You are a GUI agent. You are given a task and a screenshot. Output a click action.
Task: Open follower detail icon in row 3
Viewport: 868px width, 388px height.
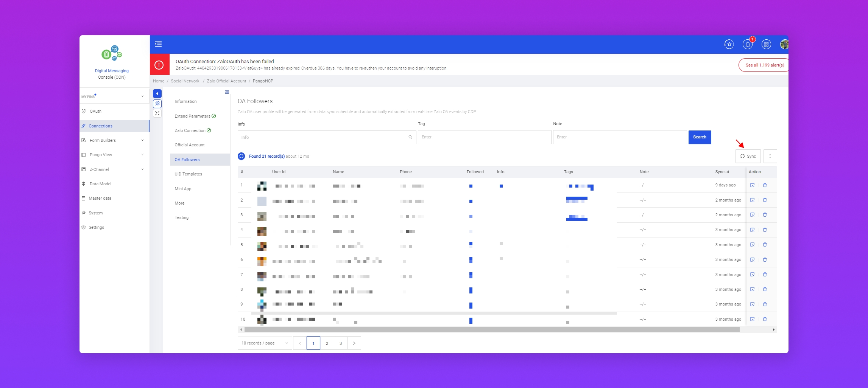pos(752,215)
